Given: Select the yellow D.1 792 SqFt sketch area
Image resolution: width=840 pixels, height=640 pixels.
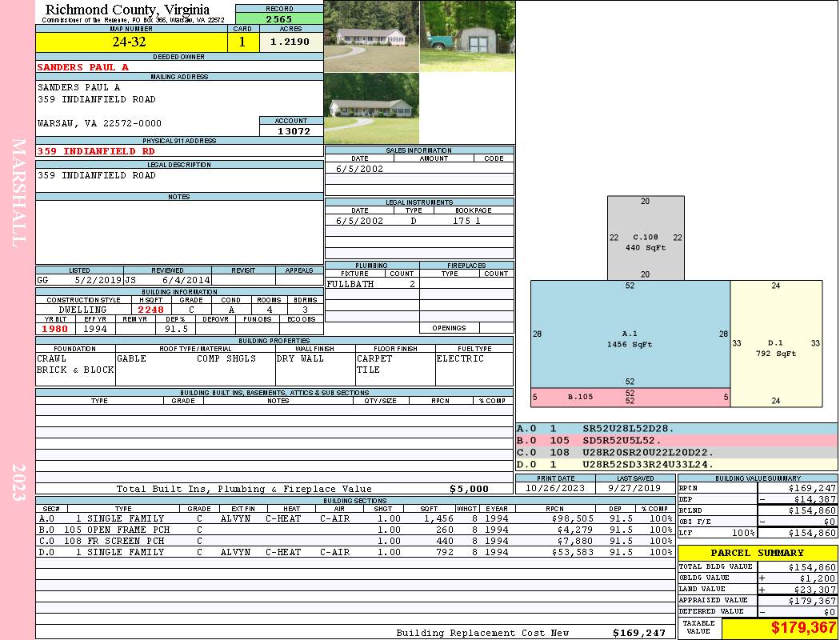Looking at the screenshot, I should [775, 343].
